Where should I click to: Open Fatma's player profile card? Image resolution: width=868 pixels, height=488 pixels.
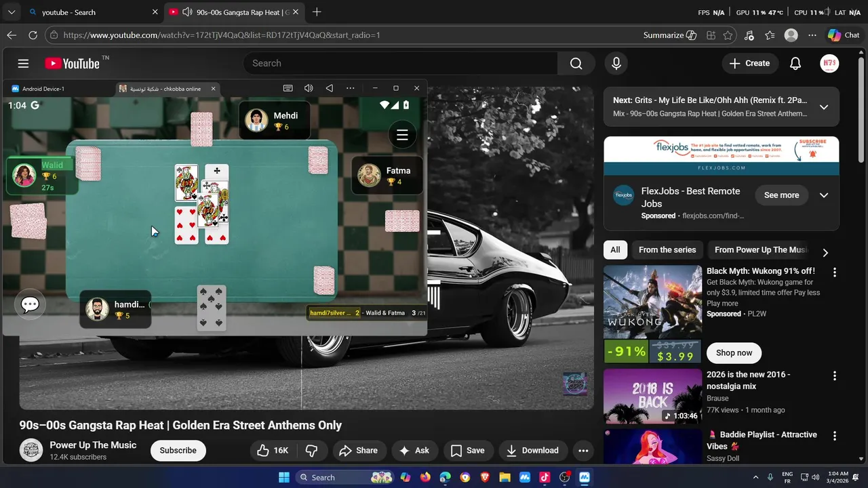tap(387, 176)
